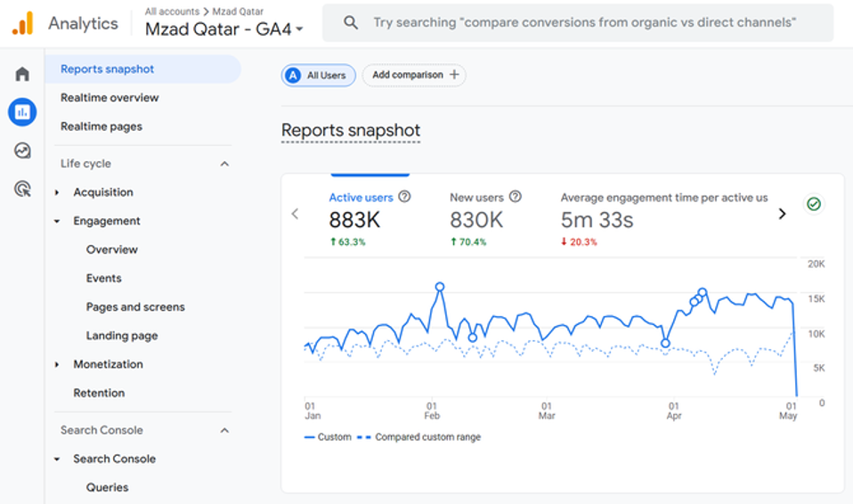Show next metrics with the right arrow
The width and height of the screenshot is (853, 504).
(783, 214)
